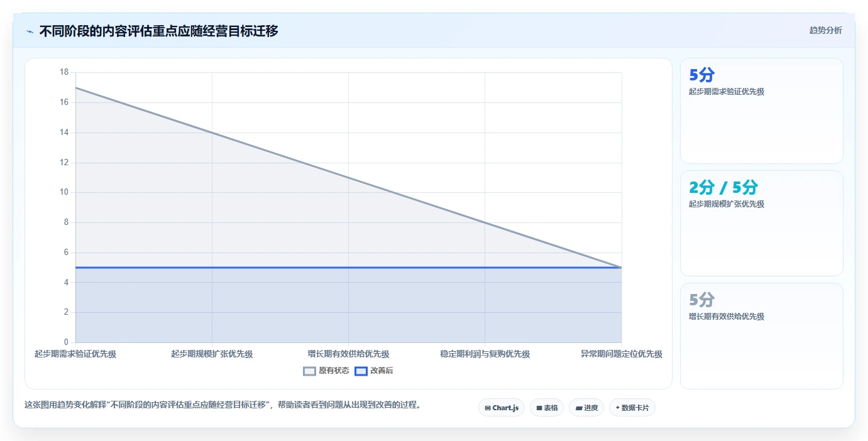Click x-axis label 起步期规模扩张优先级
868x441 pixels.
212,354
